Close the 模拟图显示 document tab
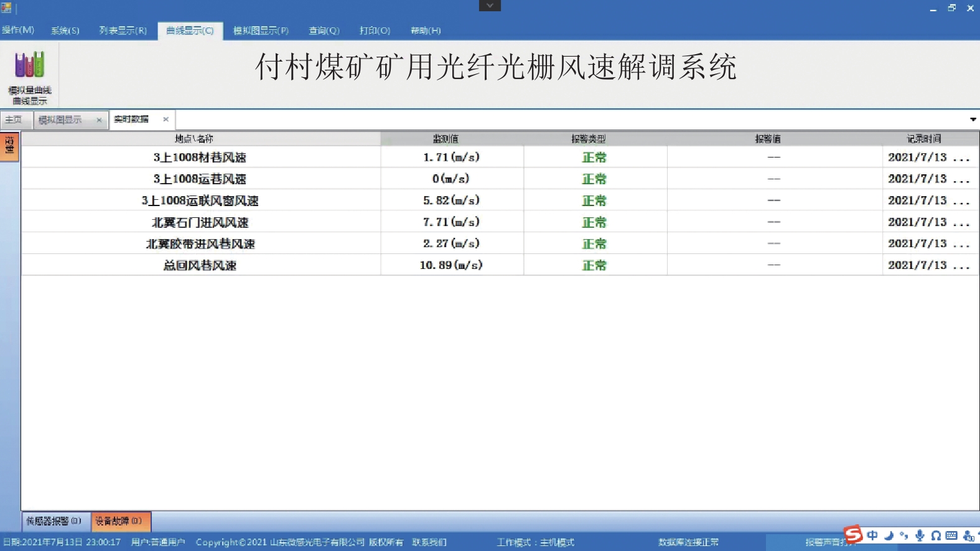The image size is (980, 551). coord(99,120)
